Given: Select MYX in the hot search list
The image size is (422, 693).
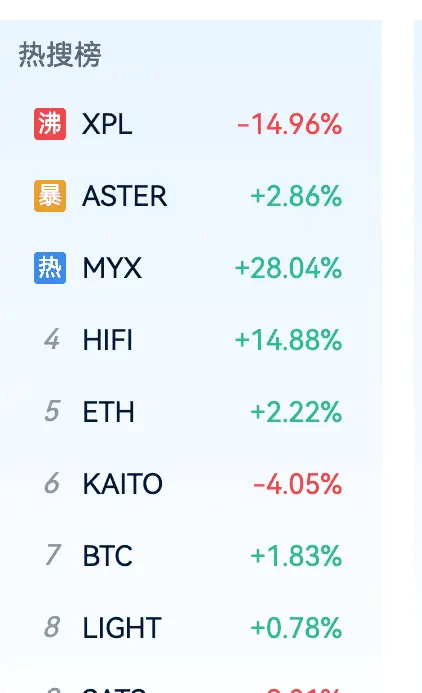Looking at the screenshot, I should tap(188, 268).
